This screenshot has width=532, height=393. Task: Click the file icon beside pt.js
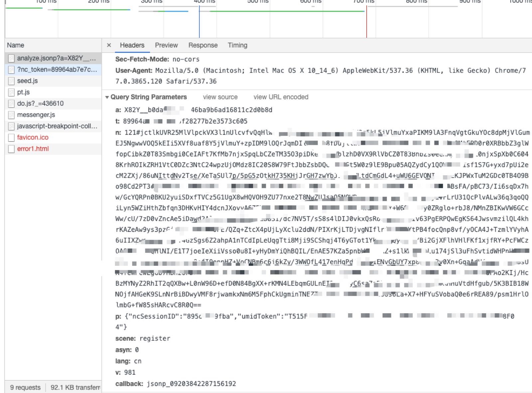(x=11, y=92)
